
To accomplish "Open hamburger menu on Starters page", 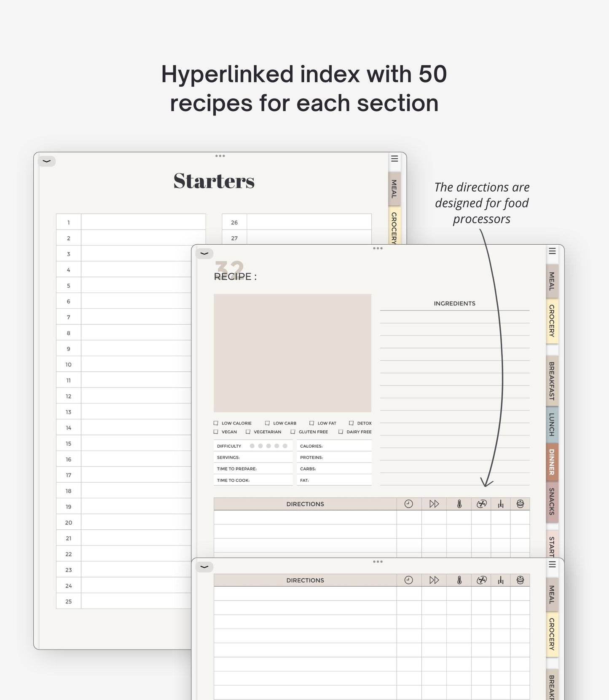I will tap(394, 159).
